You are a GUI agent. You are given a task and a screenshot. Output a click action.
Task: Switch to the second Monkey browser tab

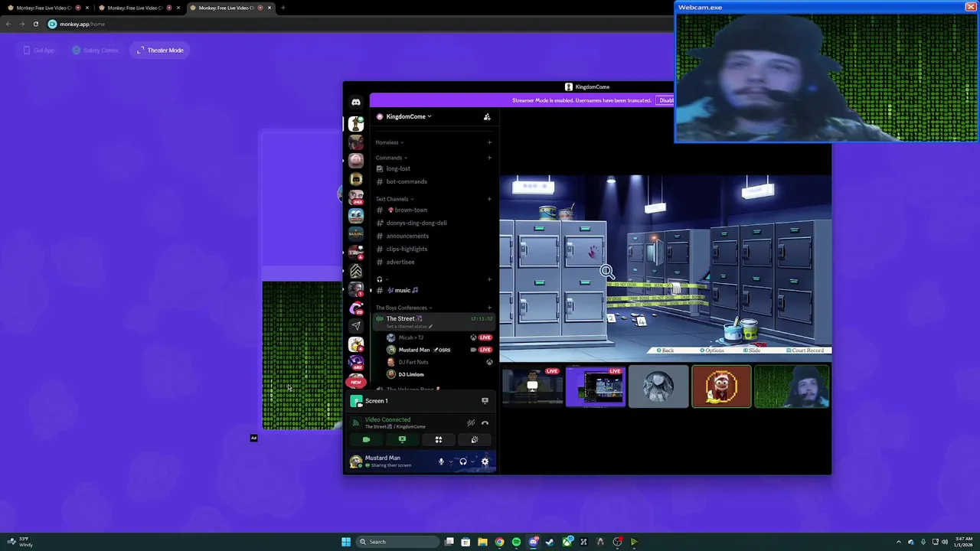tap(138, 8)
